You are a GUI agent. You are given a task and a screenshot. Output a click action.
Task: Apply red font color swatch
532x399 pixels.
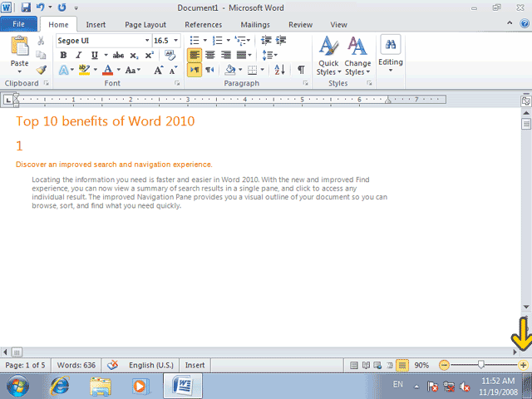[108, 70]
